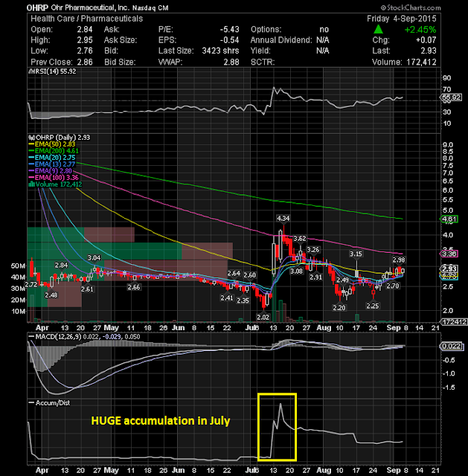
Task: Select the VWAP value 2.88
Action: [231, 62]
